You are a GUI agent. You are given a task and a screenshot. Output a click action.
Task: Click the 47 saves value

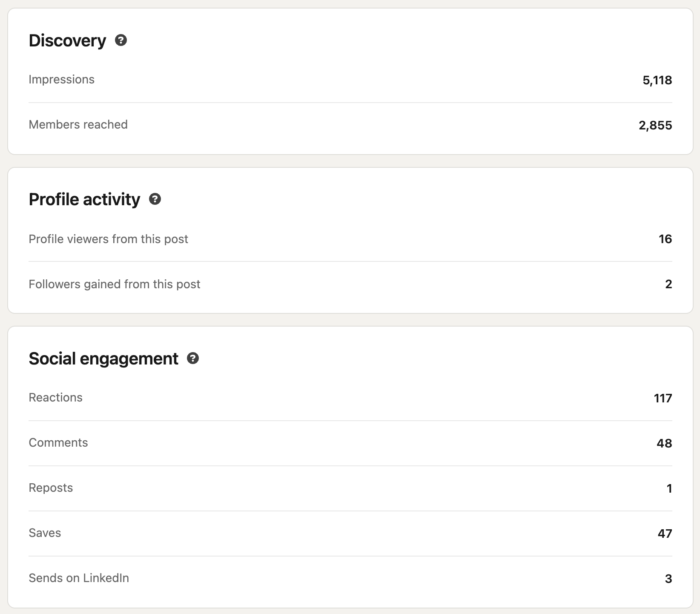665,534
